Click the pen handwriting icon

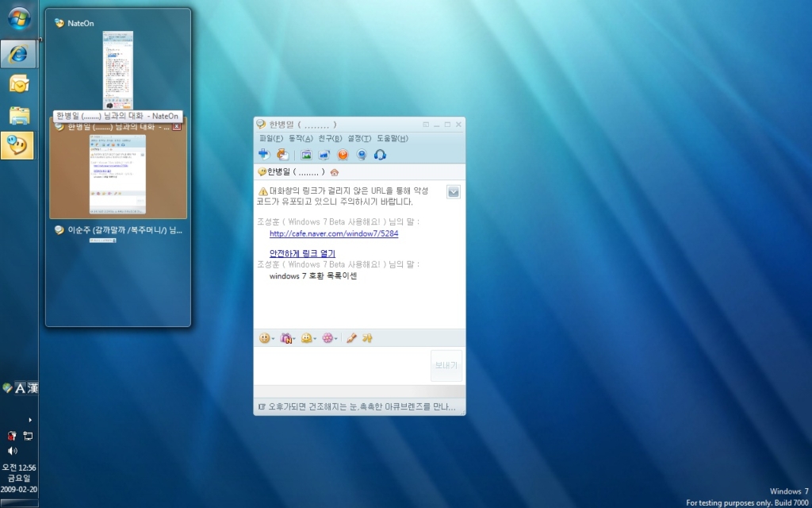(x=351, y=338)
